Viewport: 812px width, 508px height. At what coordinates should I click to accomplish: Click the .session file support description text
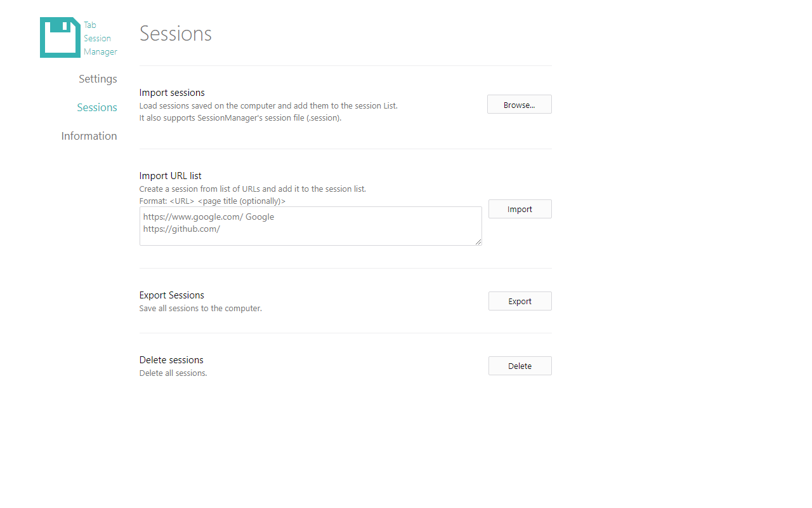(241, 117)
